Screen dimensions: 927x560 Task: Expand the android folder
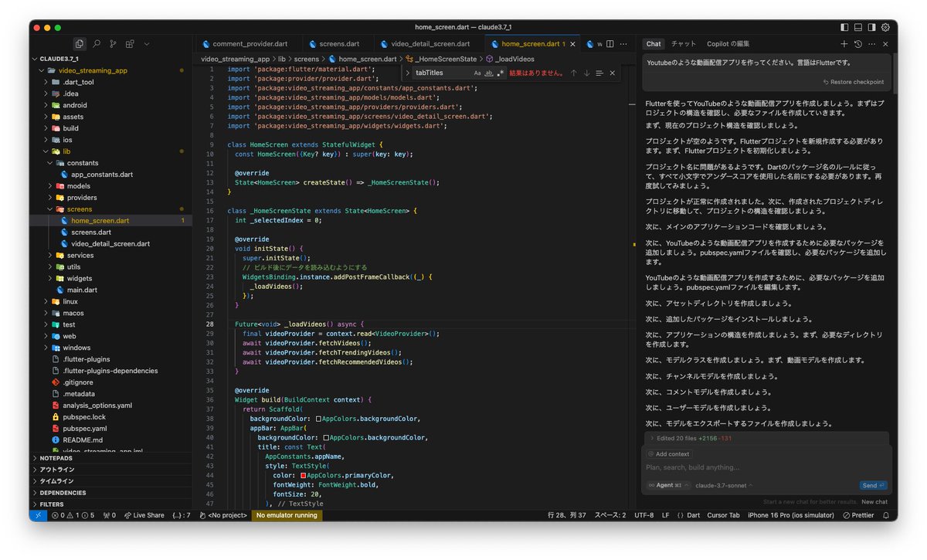tap(110, 105)
